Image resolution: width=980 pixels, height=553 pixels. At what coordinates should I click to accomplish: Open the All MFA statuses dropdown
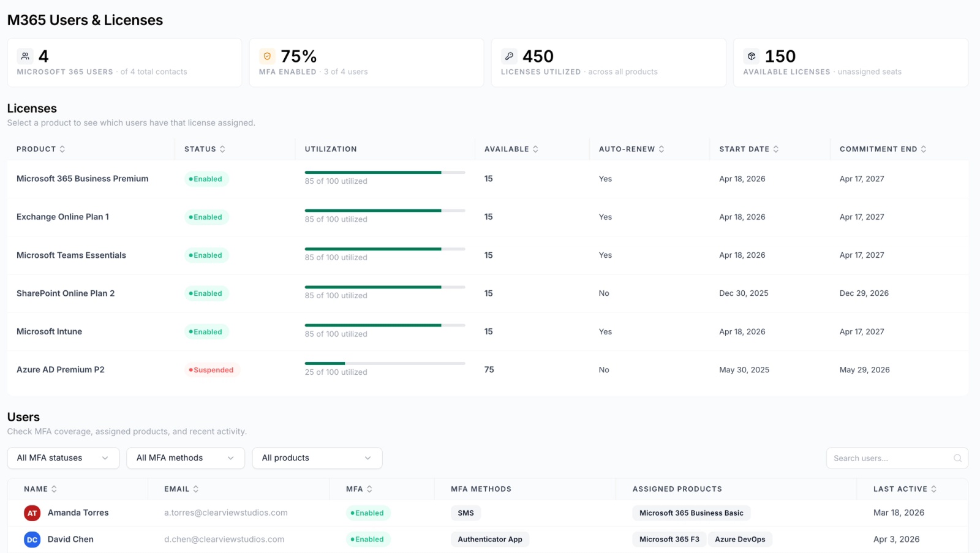(63, 458)
